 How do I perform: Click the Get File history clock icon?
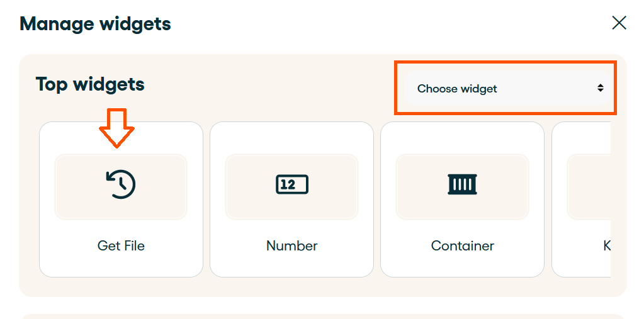(121, 184)
